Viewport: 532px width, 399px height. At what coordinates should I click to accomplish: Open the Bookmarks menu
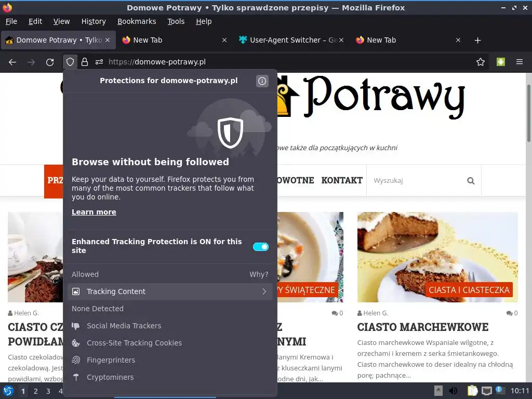click(137, 21)
